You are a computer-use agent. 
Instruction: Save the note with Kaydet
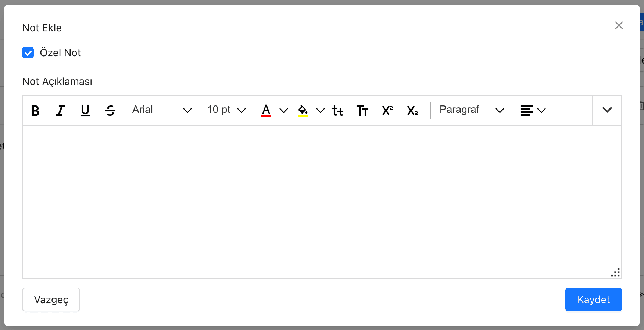coord(594,299)
